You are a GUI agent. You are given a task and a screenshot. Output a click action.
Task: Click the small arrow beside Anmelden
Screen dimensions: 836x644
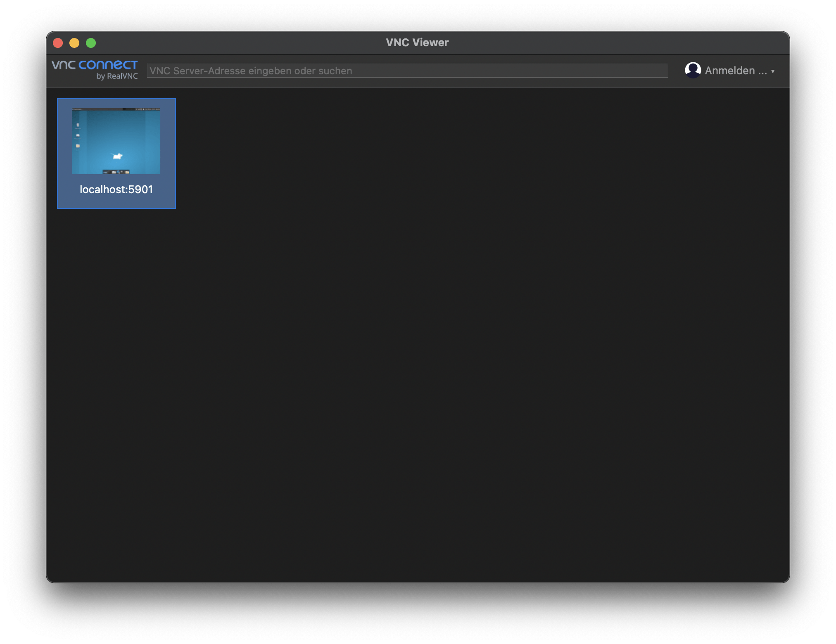pos(773,71)
